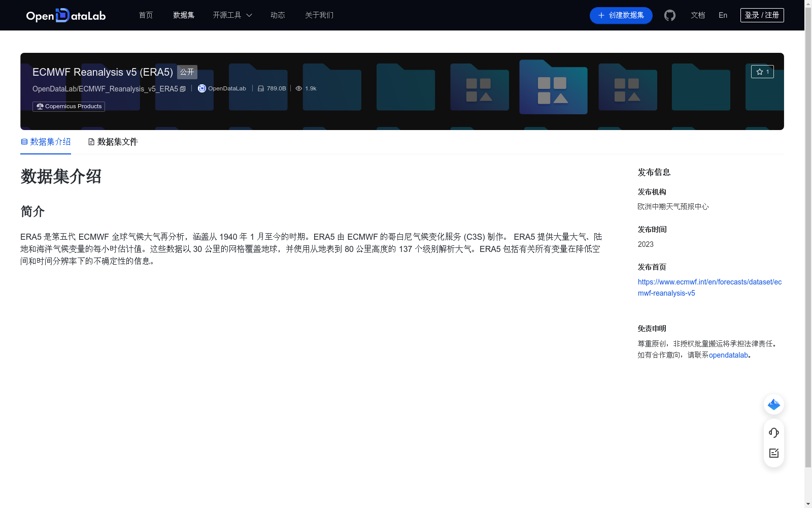812x508 pixels.
Task: Click the OpenDataLab logo
Action: 65,15
